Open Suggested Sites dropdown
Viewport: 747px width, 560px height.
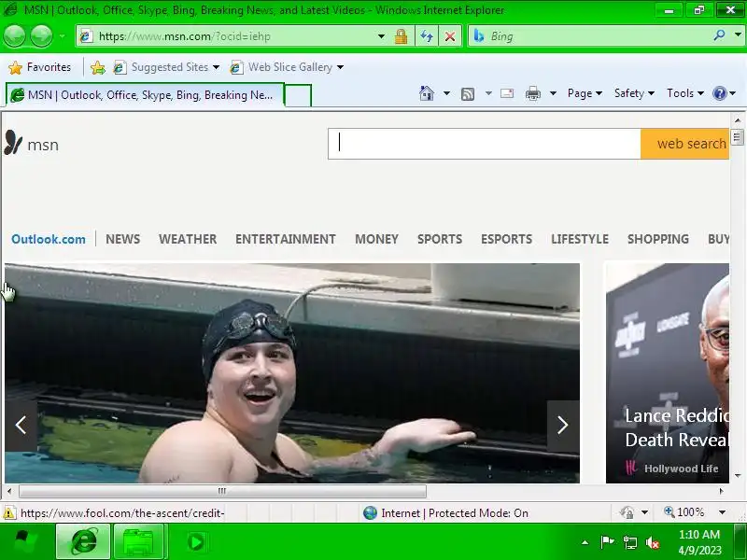click(x=167, y=67)
